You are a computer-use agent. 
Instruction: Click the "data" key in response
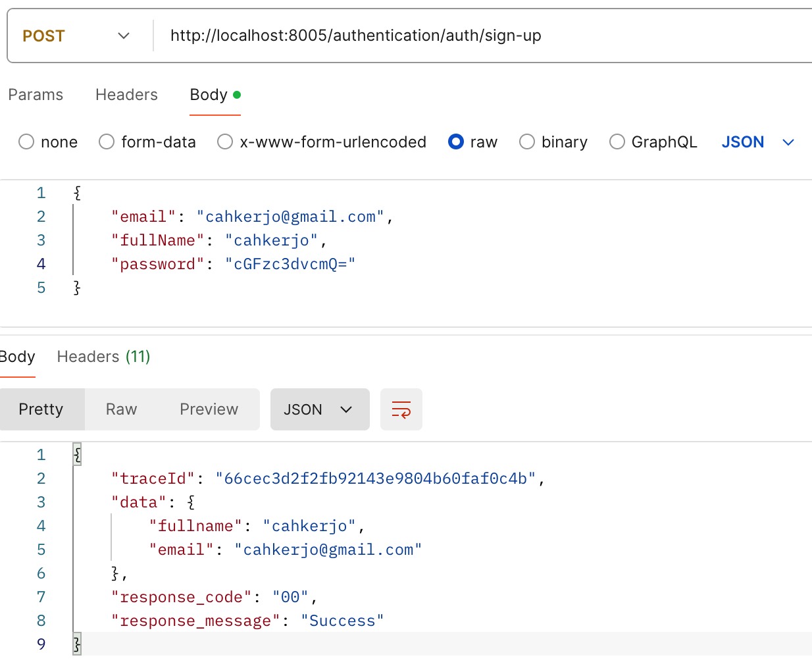139,503
